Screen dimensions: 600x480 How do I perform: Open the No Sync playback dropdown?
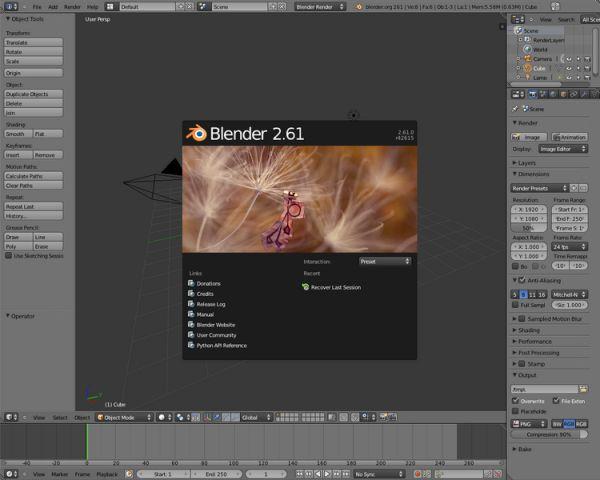[x=379, y=474]
